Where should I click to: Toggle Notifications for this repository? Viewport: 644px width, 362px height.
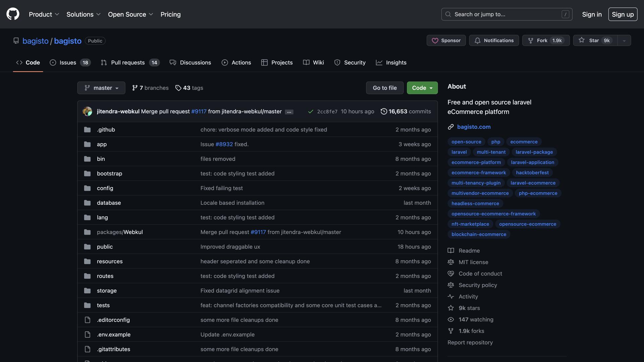494,40
